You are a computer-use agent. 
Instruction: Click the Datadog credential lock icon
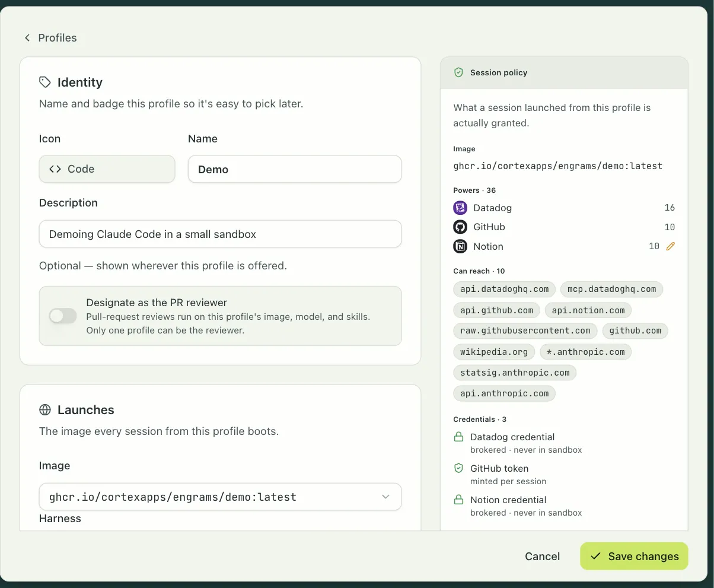pos(458,437)
